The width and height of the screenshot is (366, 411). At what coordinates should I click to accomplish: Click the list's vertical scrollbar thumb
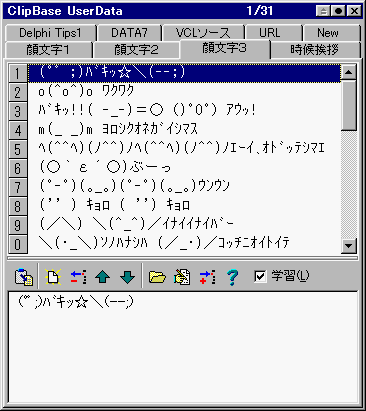point(349,105)
